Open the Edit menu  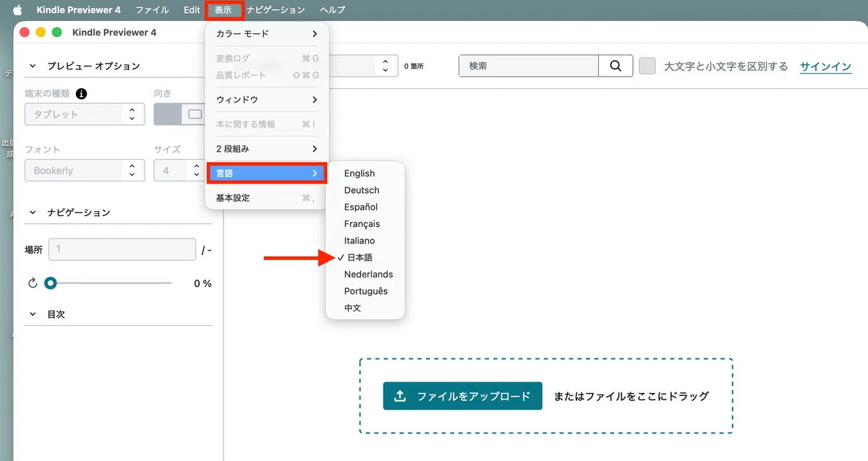[192, 10]
